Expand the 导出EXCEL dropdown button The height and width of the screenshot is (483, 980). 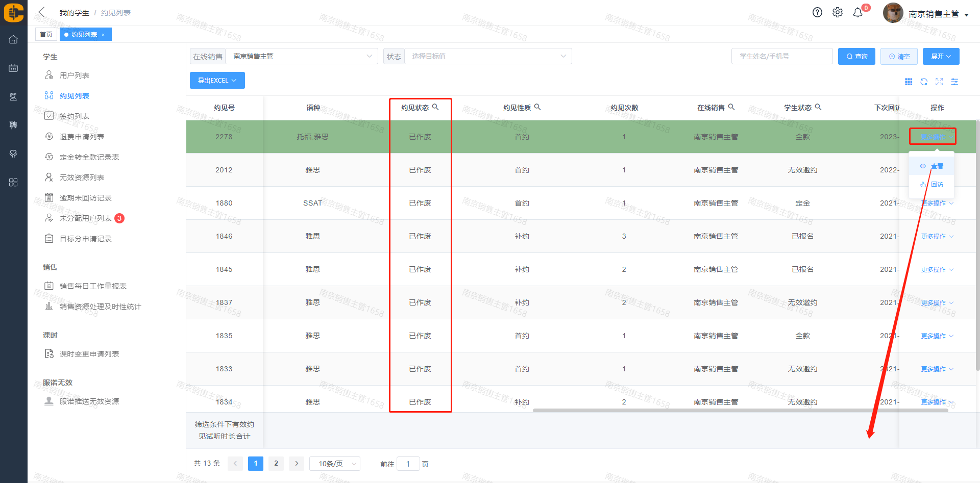point(217,81)
